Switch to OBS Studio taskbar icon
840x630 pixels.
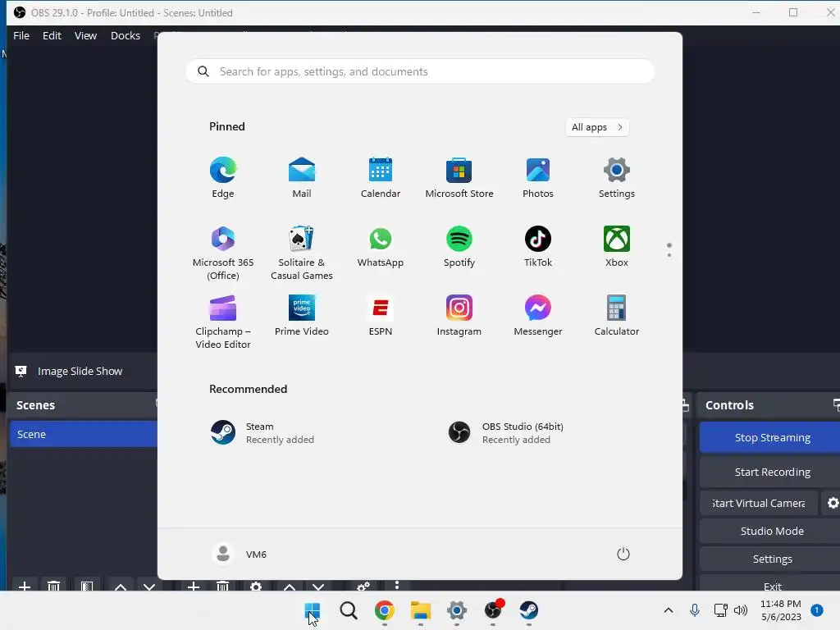click(x=493, y=610)
